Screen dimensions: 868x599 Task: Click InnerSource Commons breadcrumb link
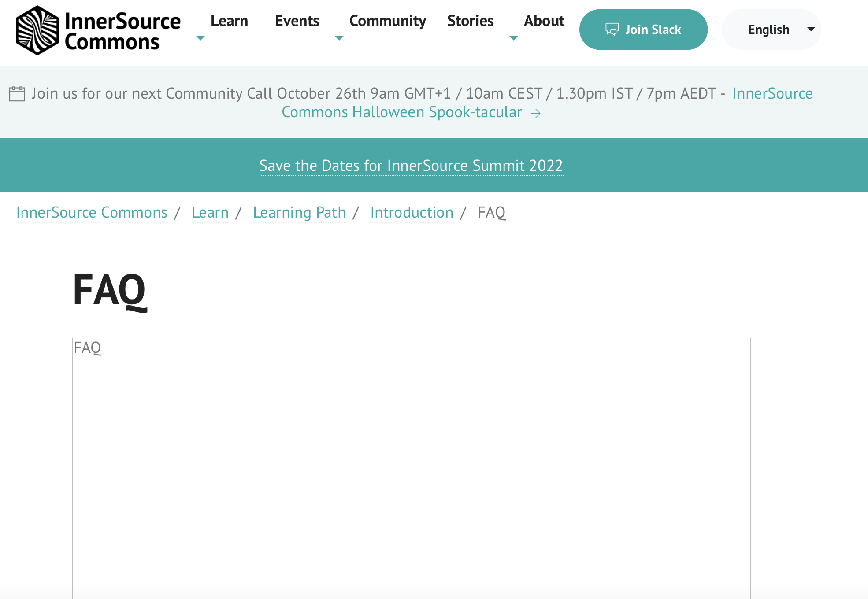92,213
